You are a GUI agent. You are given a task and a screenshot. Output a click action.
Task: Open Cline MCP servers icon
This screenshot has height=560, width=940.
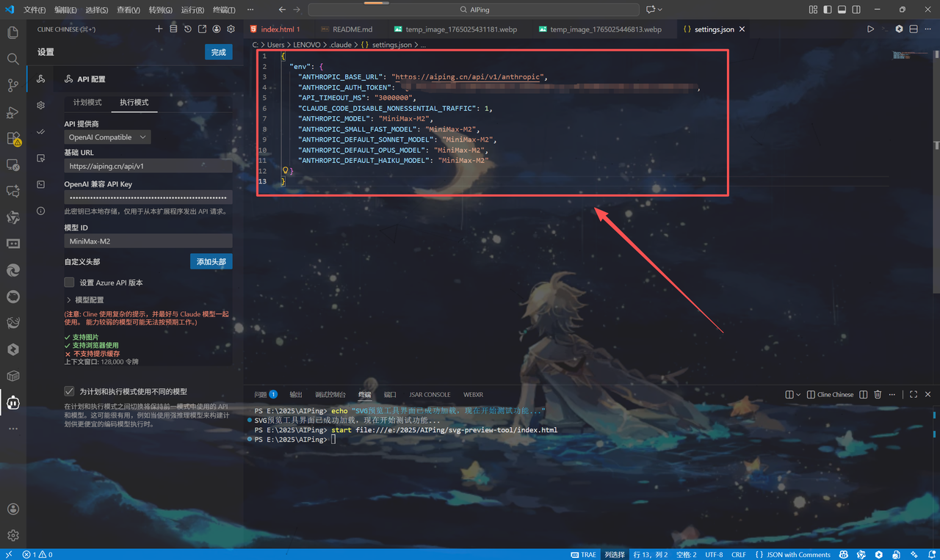[173, 29]
